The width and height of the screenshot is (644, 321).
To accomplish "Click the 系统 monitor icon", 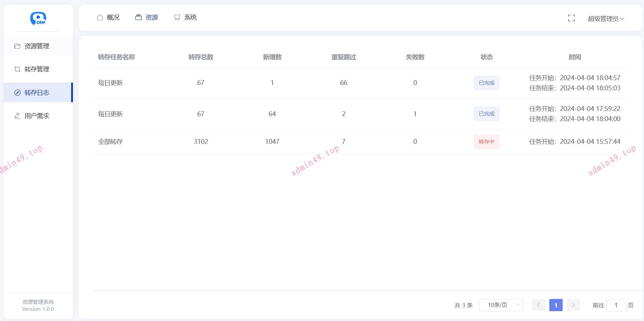I will click(176, 17).
